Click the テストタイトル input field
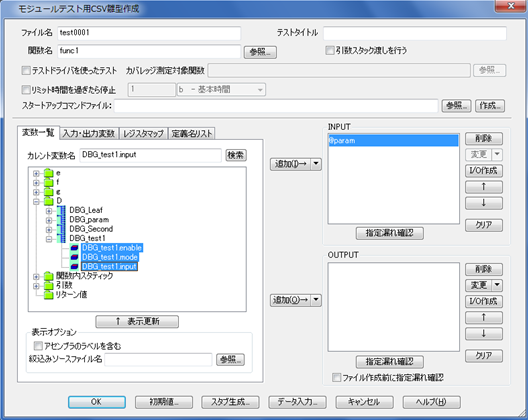The height and width of the screenshot is (420, 528). tap(415, 33)
